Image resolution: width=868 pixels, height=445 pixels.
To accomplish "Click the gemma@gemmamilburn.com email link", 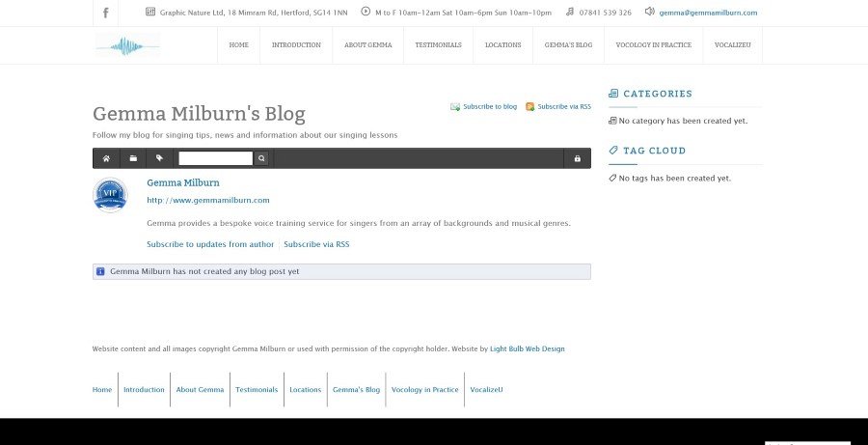I will [x=708, y=13].
